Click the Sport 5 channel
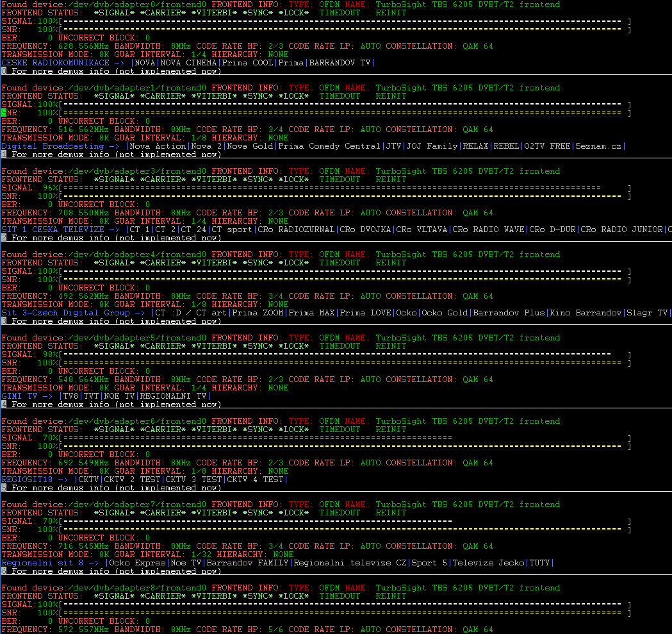This screenshot has width=672, height=634. (429, 563)
